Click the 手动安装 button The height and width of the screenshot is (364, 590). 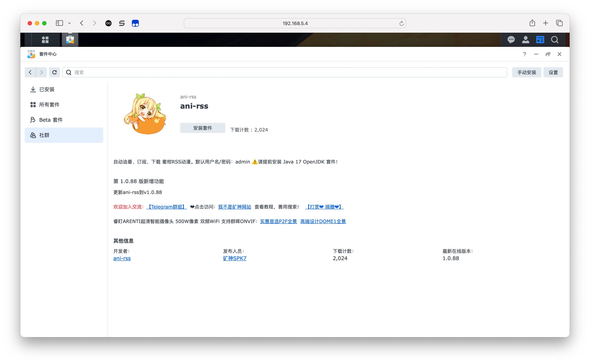526,72
